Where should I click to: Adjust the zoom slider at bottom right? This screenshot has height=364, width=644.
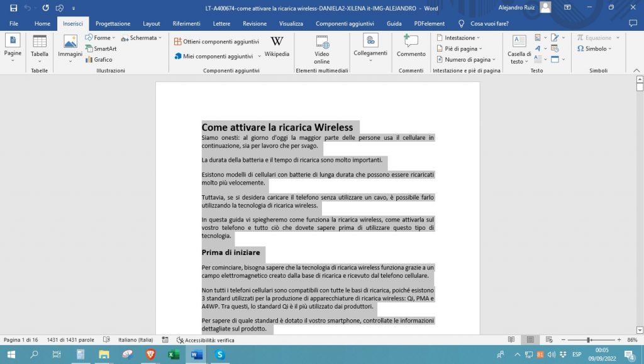pos(589,340)
